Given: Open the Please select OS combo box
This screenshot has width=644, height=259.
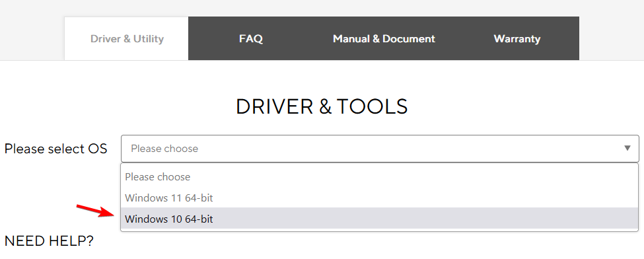Looking at the screenshot, I should [380, 149].
